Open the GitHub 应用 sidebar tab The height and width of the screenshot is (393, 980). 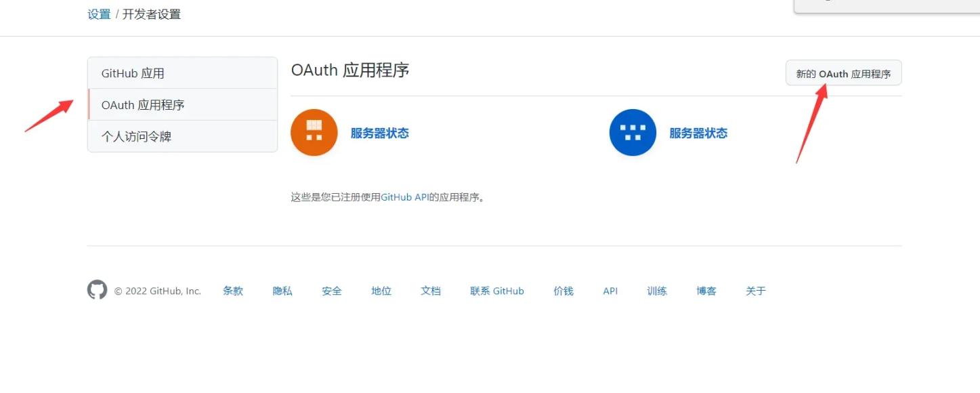182,73
